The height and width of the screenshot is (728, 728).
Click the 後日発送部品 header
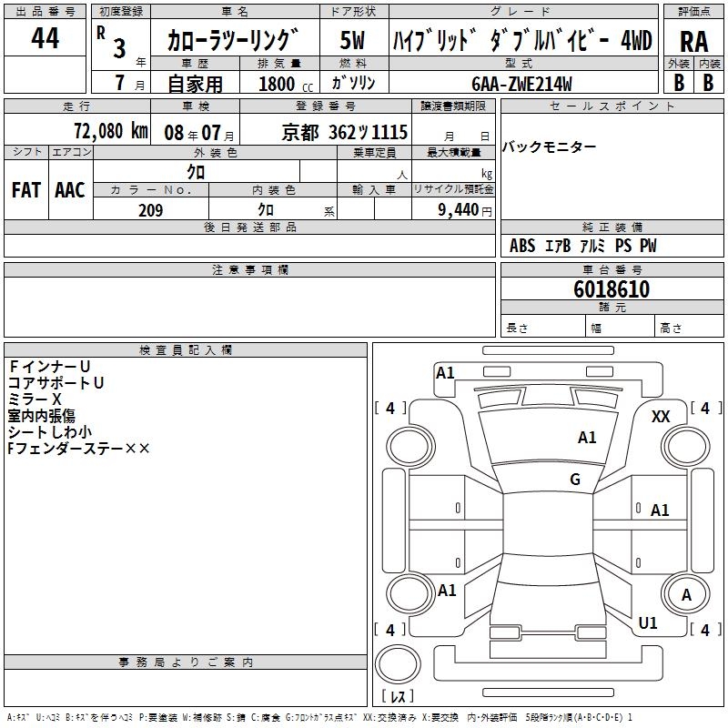click(x=249, y=227)
